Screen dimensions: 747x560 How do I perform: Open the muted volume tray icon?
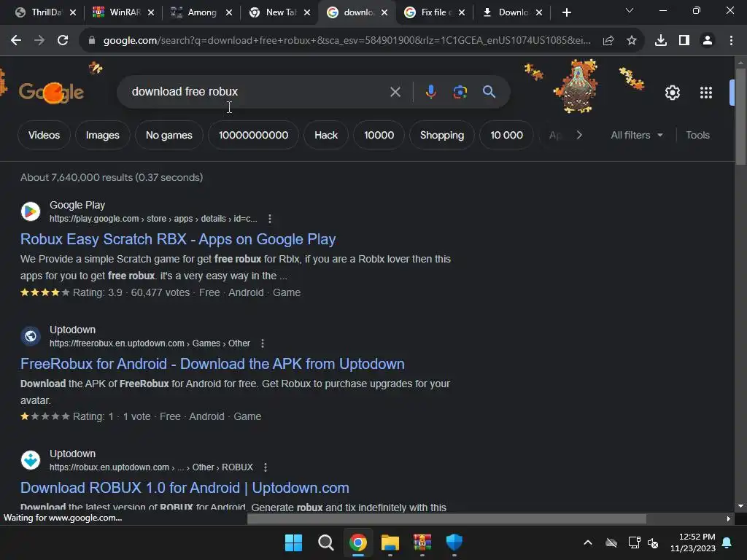point(653,542)
